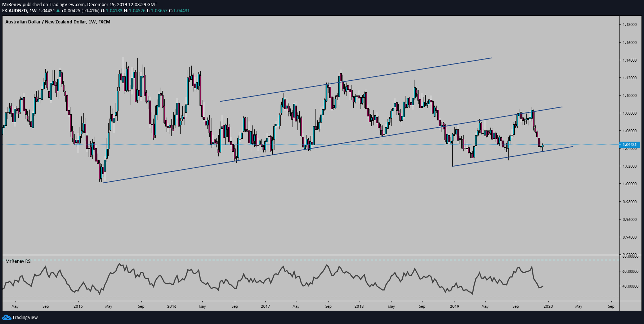Click the O:1.04183 open value in header

[x=112, y=11]
